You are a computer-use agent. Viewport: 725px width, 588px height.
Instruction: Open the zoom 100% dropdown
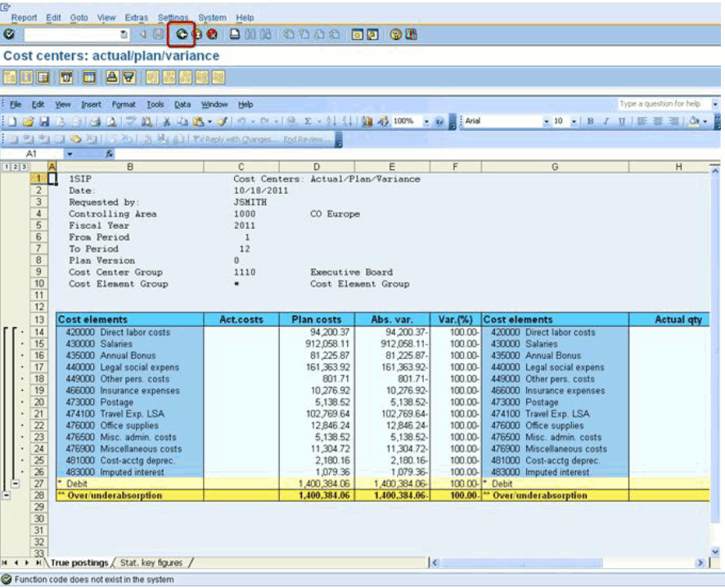pos(426,121)
